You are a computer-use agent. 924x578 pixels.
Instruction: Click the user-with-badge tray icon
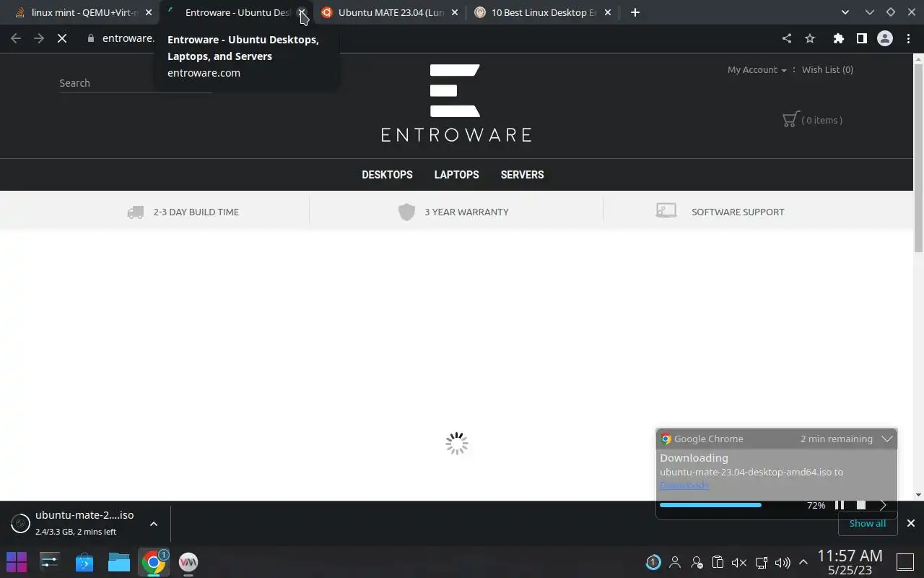[x=697, y=562]
